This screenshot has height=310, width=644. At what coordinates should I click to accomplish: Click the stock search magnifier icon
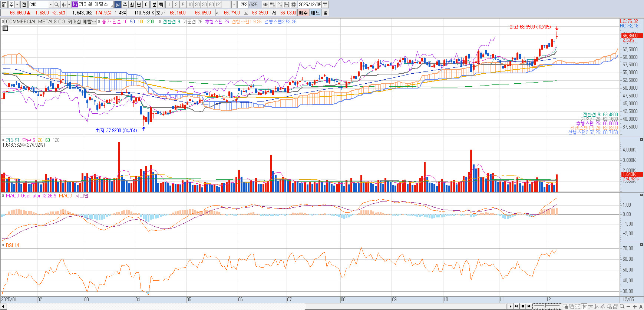coord(56,4)
